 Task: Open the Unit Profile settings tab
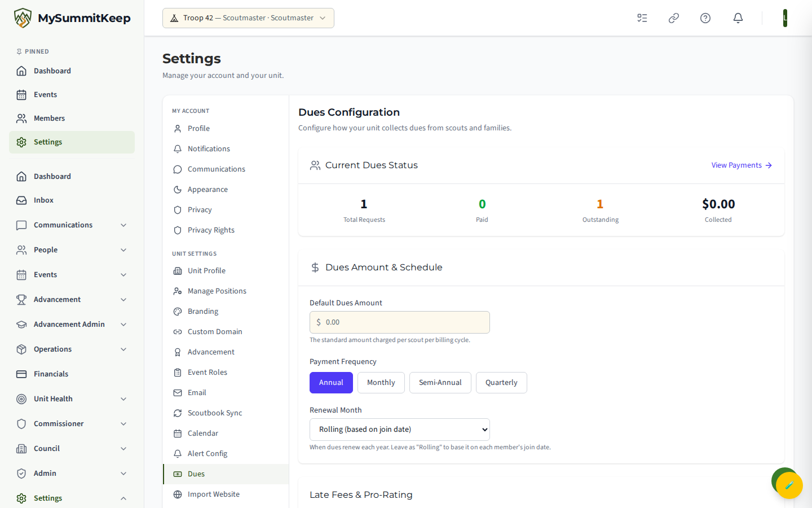pos(226,271)
